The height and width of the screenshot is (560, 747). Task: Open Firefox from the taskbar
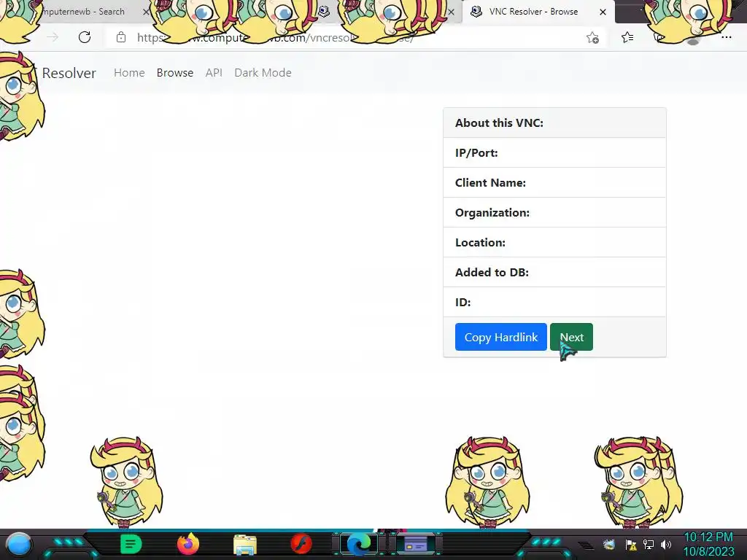point(188,544)
